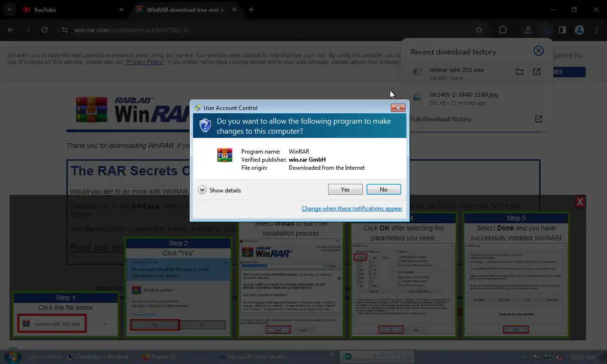Open the Chrome profile avatar
The width and height of the screenshot is (607, 364).
click(x=579, y=30)
